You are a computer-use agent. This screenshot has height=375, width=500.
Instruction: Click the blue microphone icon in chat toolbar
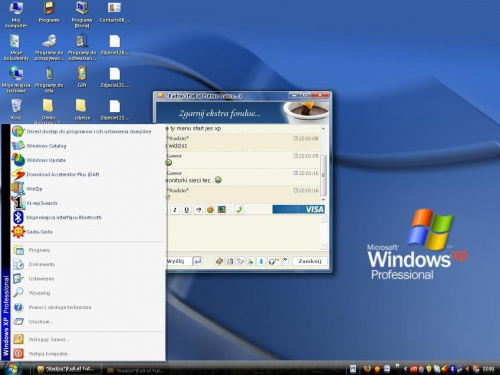(x=261, y=261)
